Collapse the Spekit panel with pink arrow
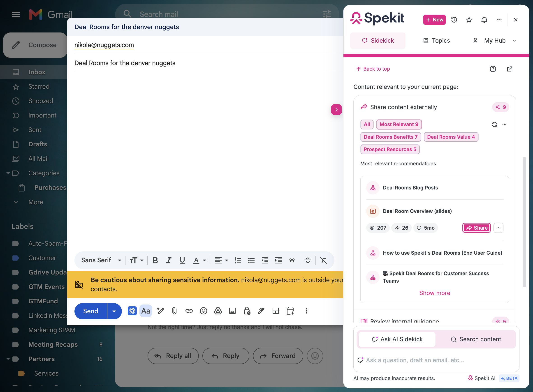Viewport: 533px width, 392px height. click(336, 109)
